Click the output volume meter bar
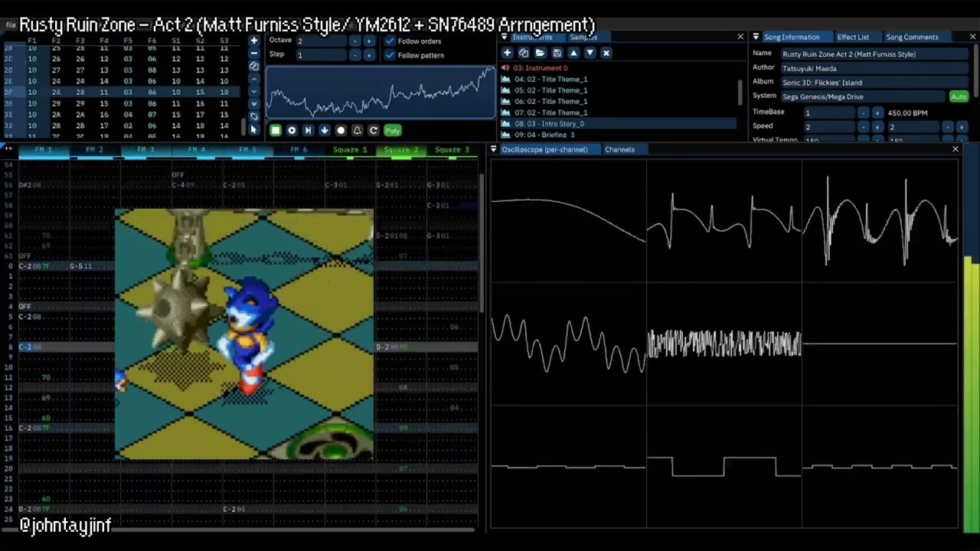The height and width of the screenshot is (551, 980). coord(971,394)
